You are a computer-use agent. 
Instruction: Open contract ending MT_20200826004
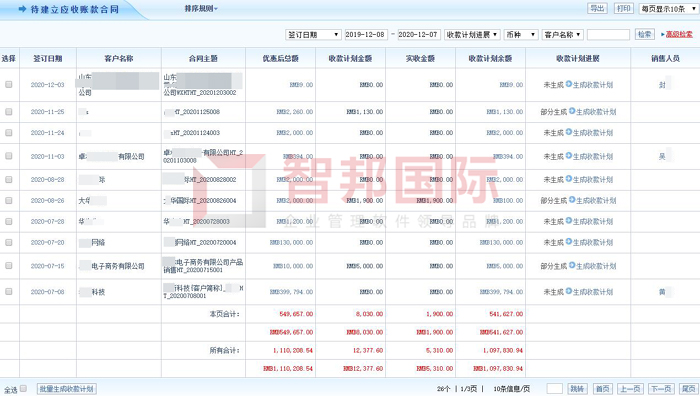(x=200, y=200)
